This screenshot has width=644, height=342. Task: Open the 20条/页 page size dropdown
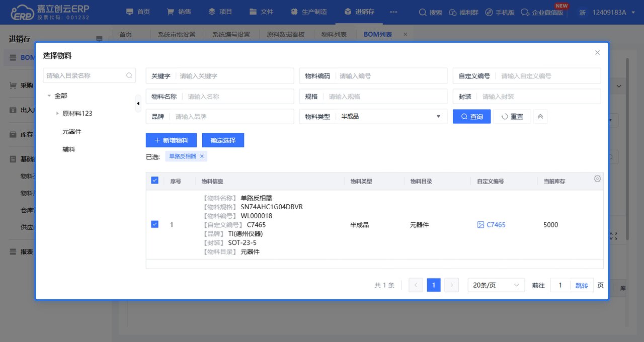tap(496, 285)
